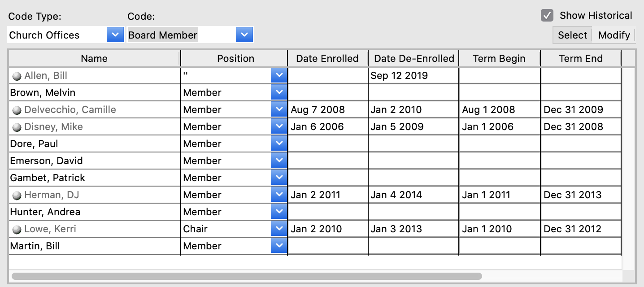Click the horizontal scrollbar thumb
This screenshot has height=287, width=644.
247,276
